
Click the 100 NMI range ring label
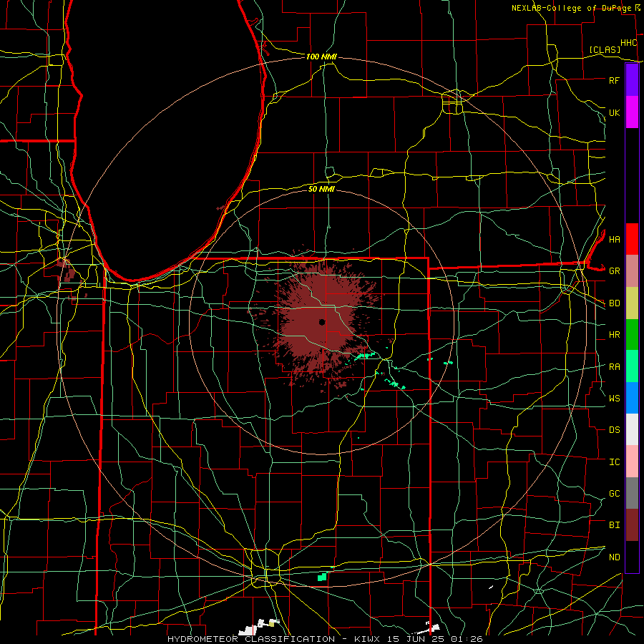321,57
